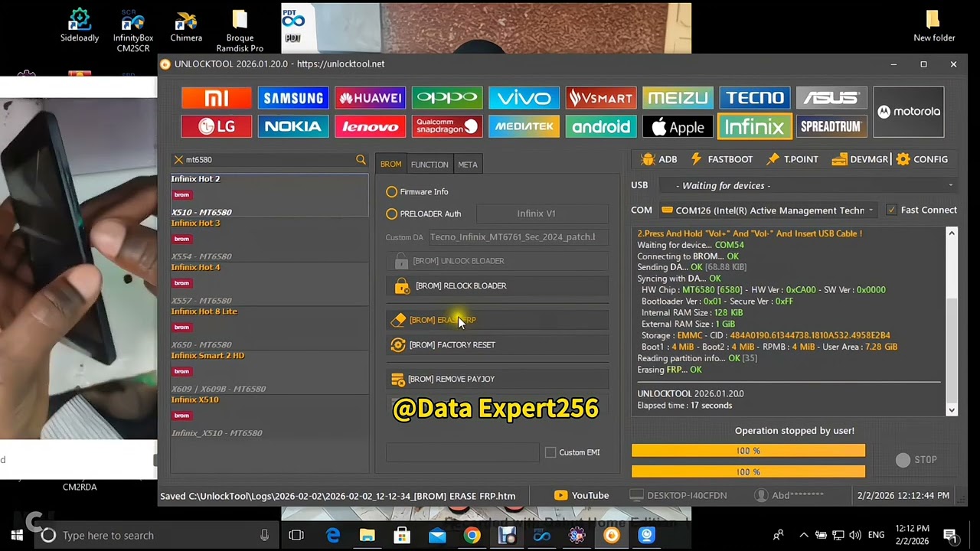
Task: Click the upper 100% progress bar
Action: pyautogui.click(x=748, y=451)
